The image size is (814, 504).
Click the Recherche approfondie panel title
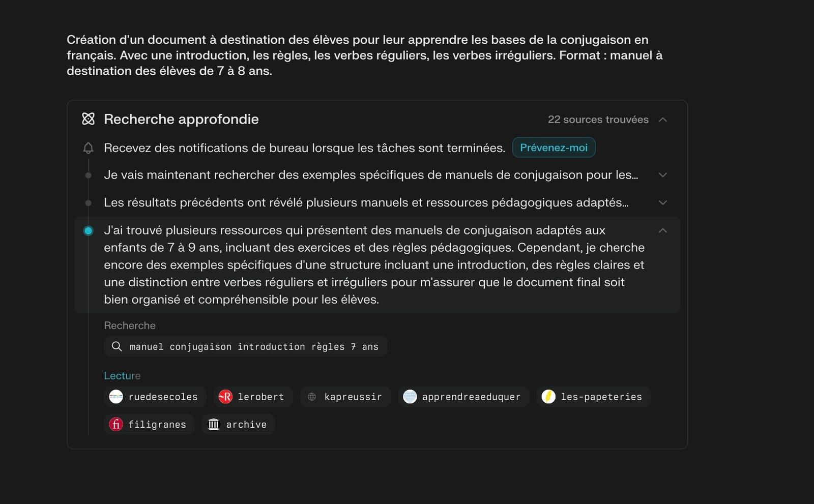click(x=181, y=119)
